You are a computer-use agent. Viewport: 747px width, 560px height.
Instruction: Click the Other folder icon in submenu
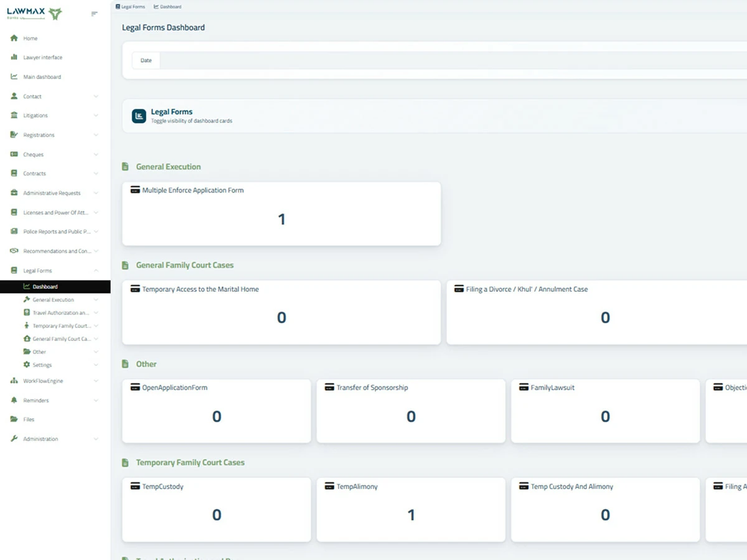tap(27, 352)
